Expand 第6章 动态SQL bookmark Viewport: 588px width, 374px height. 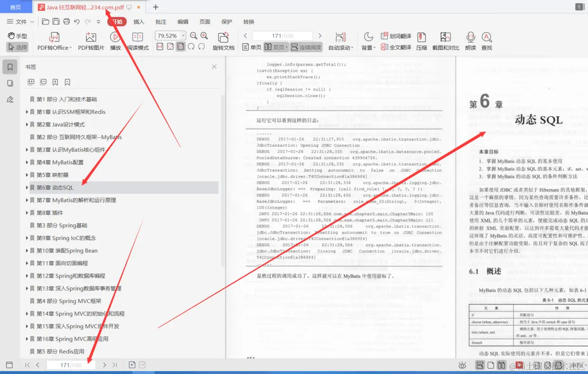click(27, 187)
